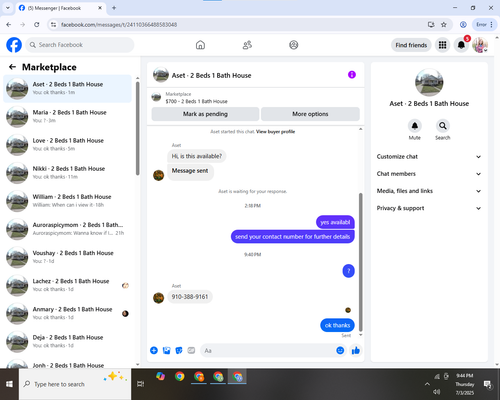
Task: Click the chat message scrollbar
Action: pyautogui.click(x=360, y=262)
